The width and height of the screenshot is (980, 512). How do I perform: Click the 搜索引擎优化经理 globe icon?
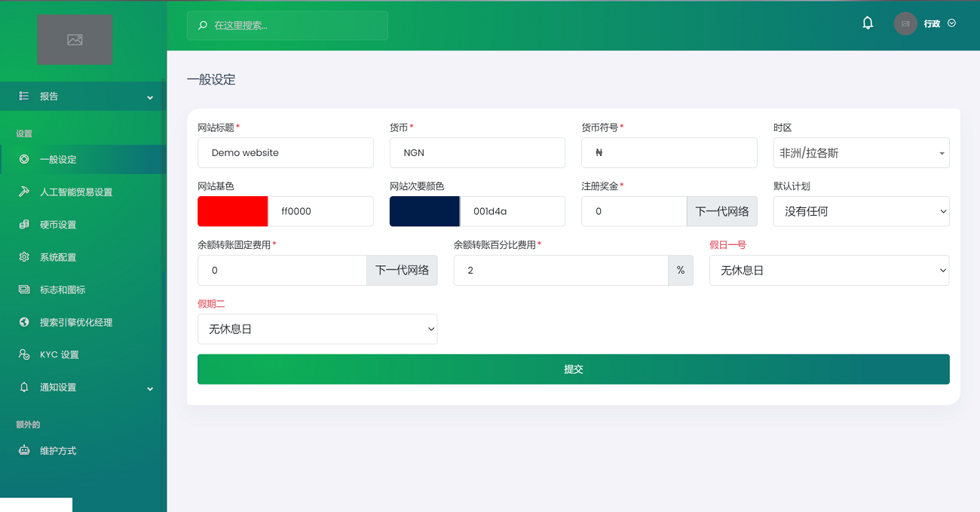click(x=24, y=322)
